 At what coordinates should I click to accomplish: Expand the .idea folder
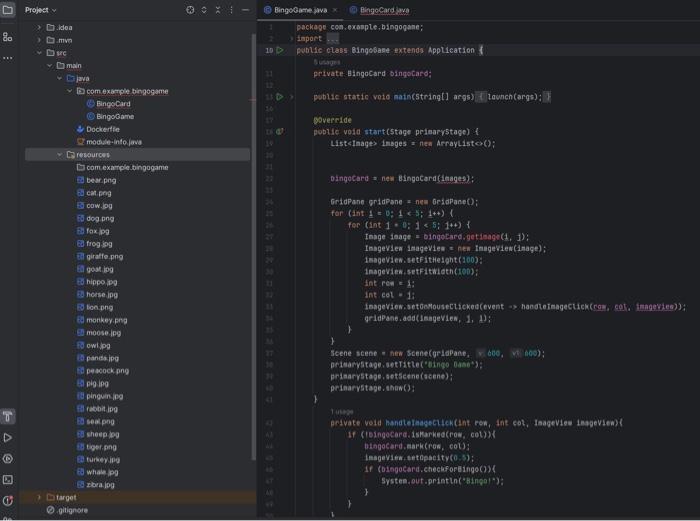[x=39, y=27]
